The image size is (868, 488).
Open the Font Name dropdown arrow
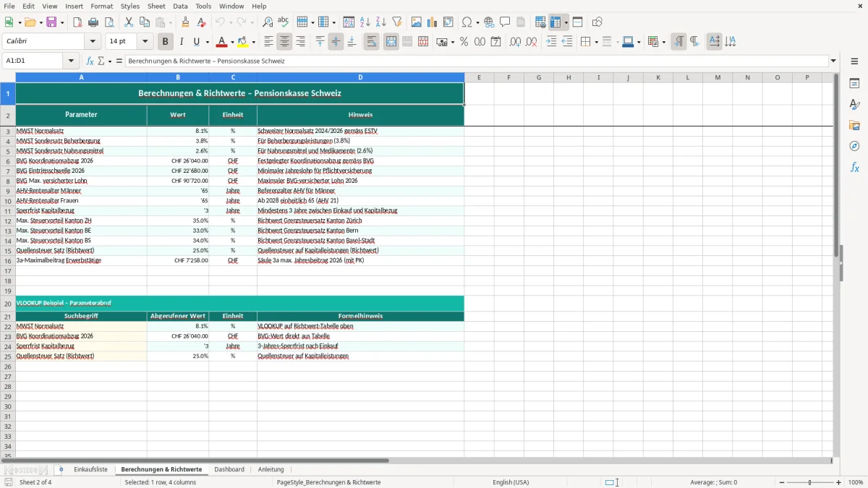93,42
